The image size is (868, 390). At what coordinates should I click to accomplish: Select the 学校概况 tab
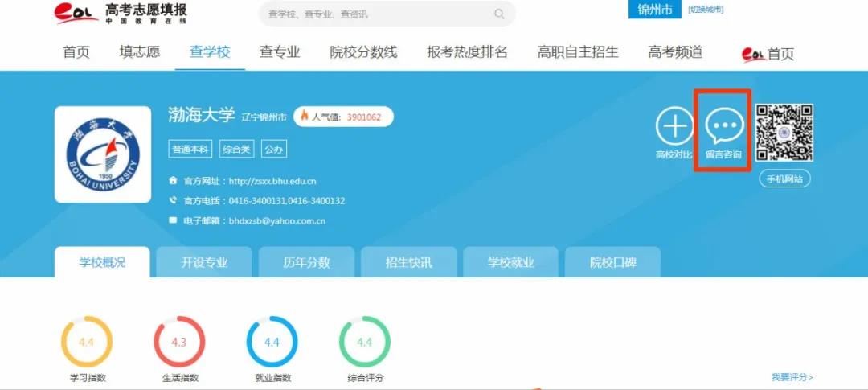102,262
